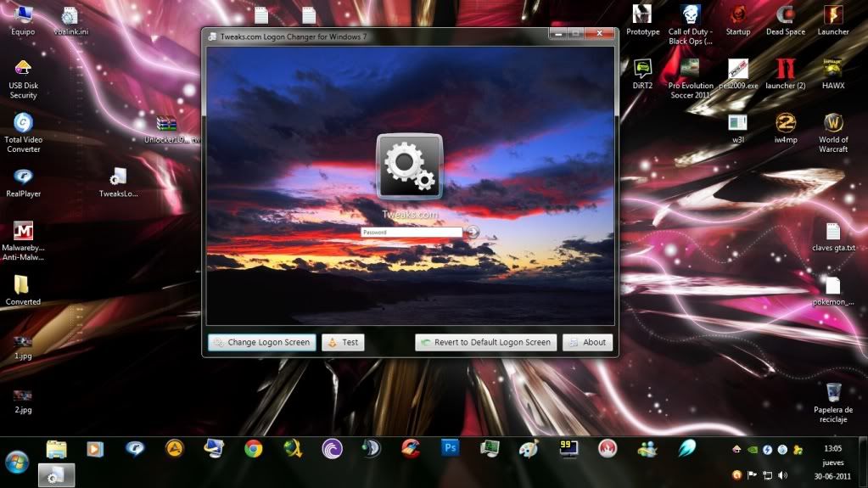The image size is (868, 488).
Task: Select the 1.jpg image file
Action: coord(23,347)
